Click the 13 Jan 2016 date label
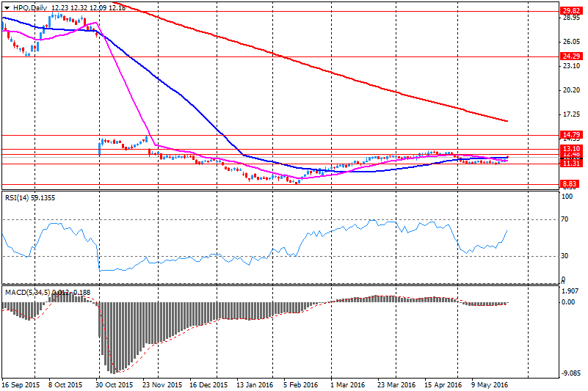Screen dimensions: 588x391 pyautogui.click(x=255, y=385)
